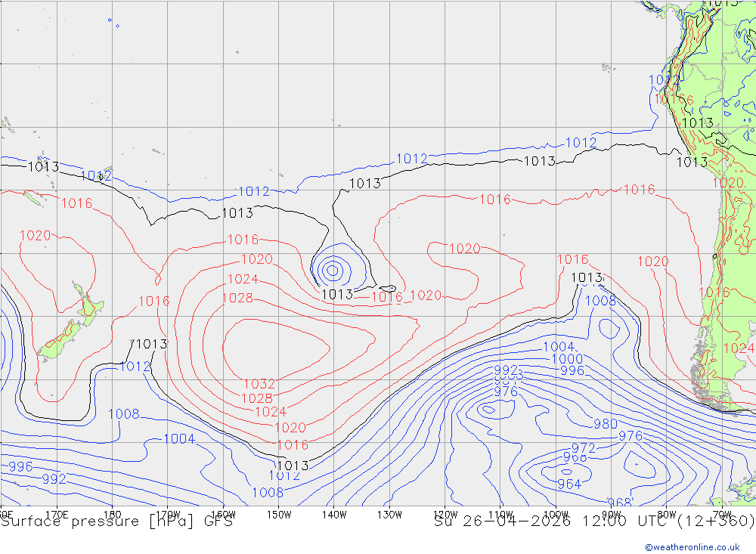Click the 964 isobar label
This screenshot has height=554, width=756.
[569, 484]
